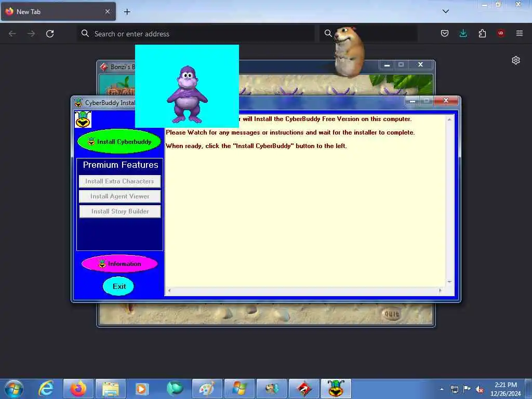Screen dimensions: 532x399
Task: Click the cyan Exit button
Action: tap(118, 286)
